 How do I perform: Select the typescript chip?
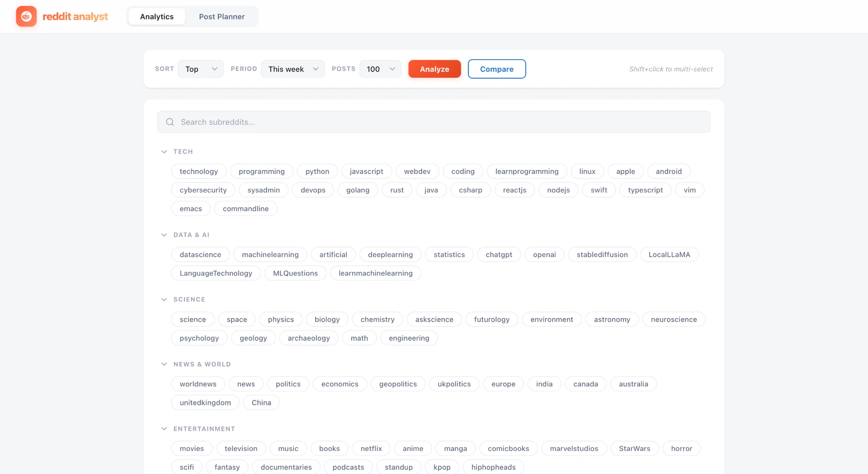pos(646,190)
